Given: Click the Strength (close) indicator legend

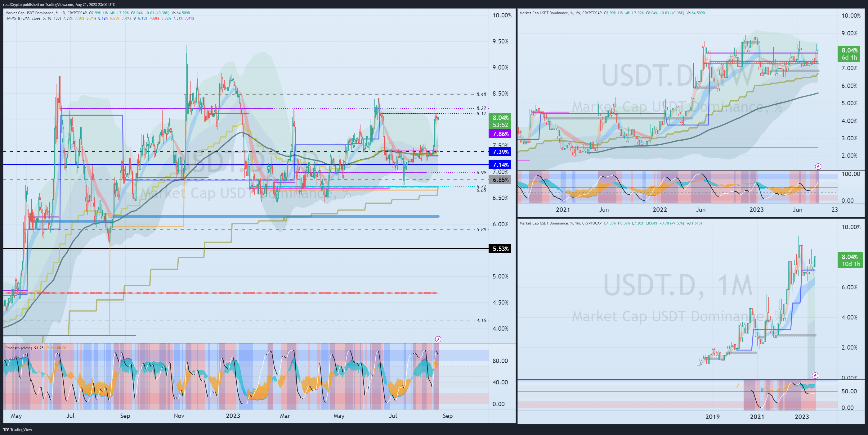Looking at the screenshot, I should pyautogui.click(x=19, y=348).
